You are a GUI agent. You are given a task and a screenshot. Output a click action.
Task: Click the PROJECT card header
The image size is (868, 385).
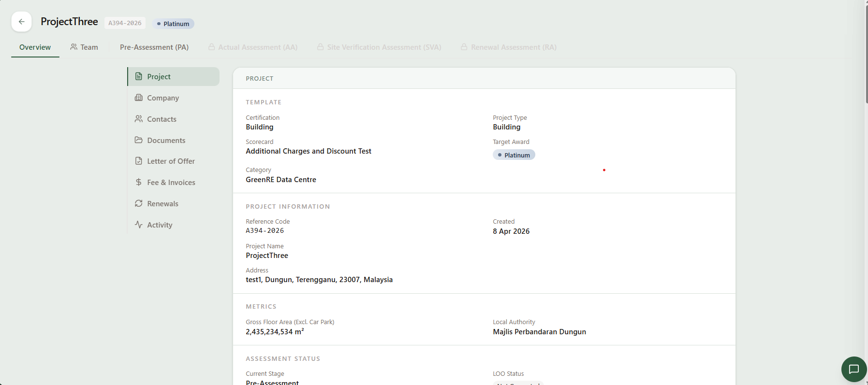(484, 78)
